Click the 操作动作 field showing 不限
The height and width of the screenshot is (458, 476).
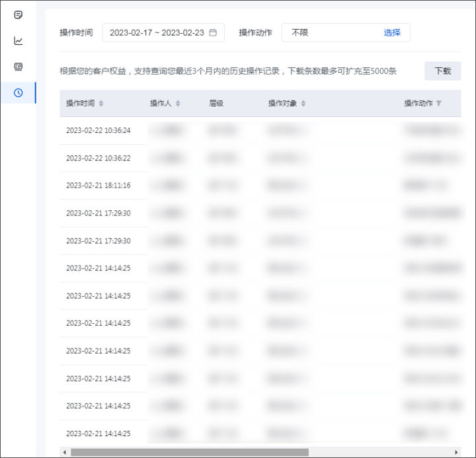346,32
